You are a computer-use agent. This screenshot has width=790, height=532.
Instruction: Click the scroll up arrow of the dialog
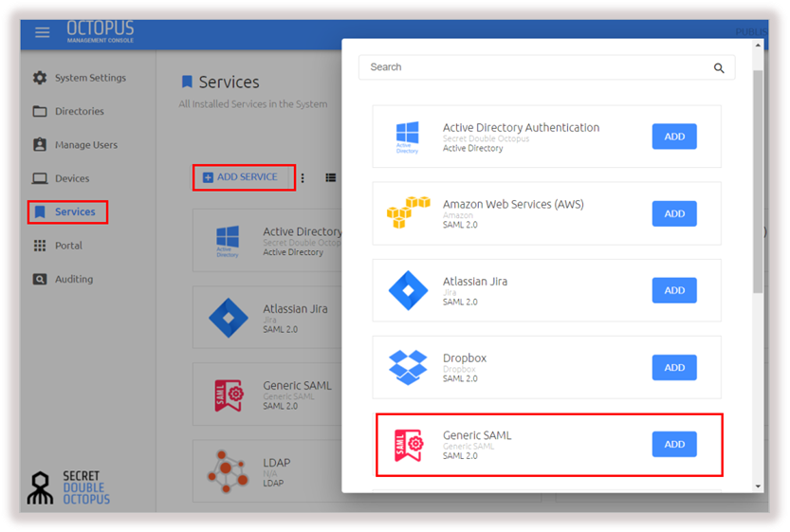(758, 46)
